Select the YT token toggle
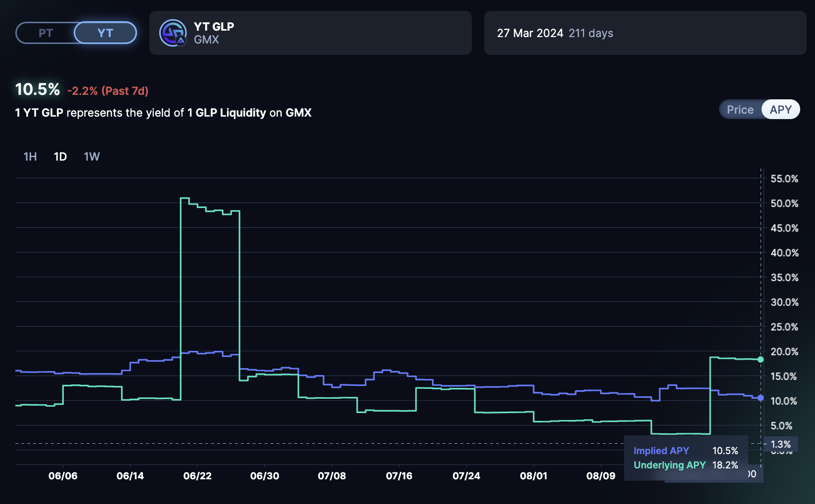This screenshot has height=504, width=815. [105, 33]
